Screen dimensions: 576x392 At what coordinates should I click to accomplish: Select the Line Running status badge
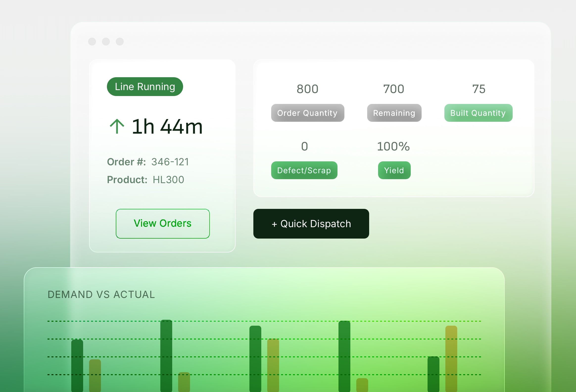point(145,87)
